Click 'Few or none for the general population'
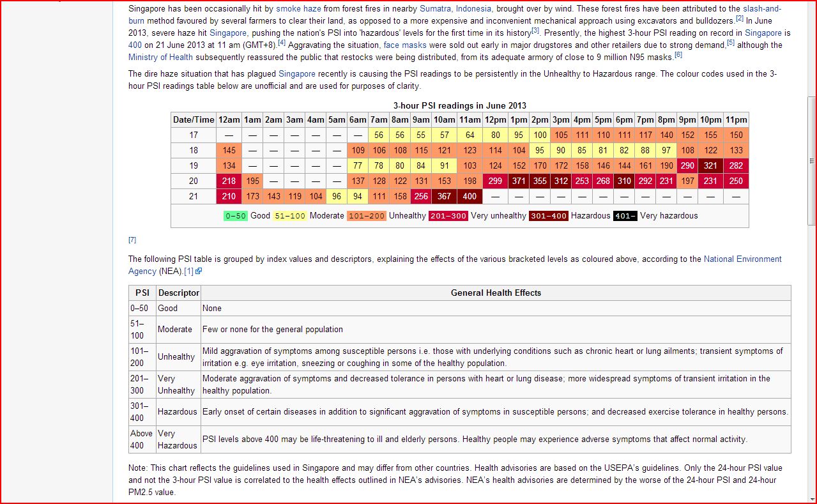 tap(273, 330)
